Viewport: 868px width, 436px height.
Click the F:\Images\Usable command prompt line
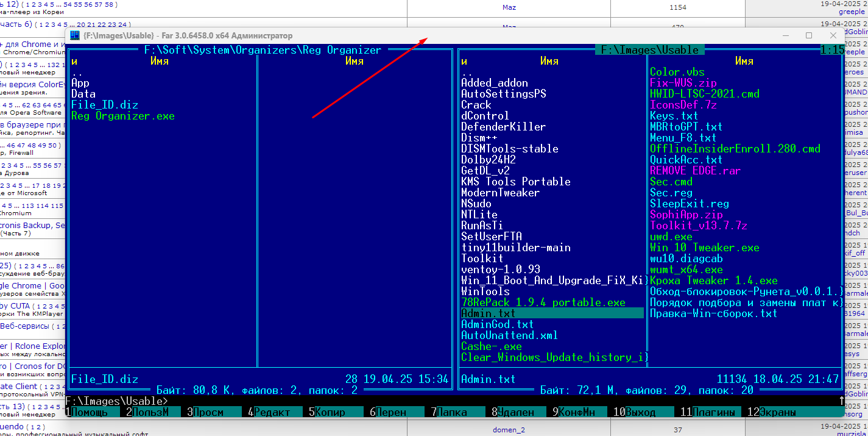tap(116, 401)
